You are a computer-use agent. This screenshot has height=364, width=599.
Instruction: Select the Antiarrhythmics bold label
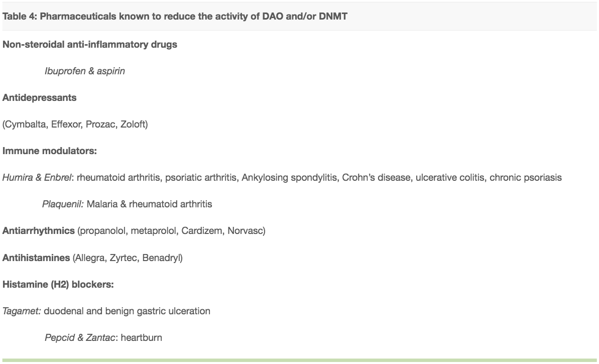pyautogui.click(x=39, y=230)
